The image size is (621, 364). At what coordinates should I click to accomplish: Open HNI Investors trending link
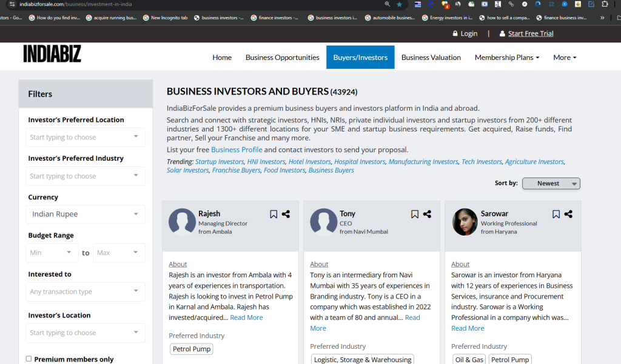coord(266,162)
